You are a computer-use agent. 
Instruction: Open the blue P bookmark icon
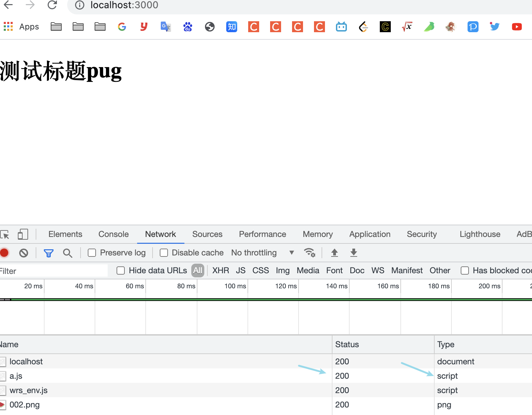click(473, 26)
